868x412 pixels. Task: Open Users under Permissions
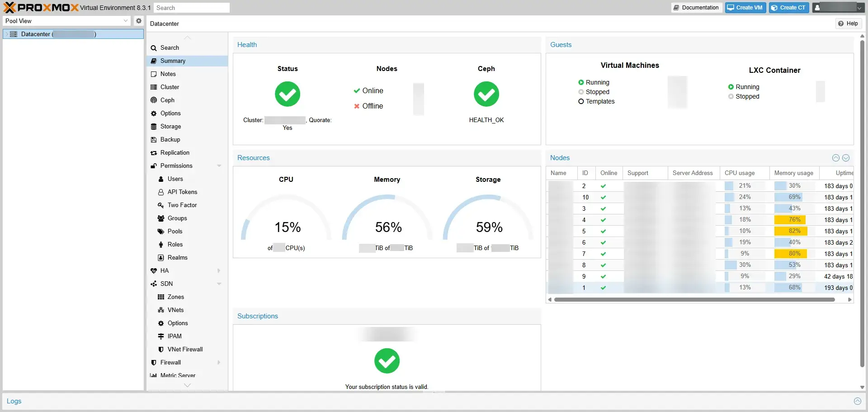[175, 179]
